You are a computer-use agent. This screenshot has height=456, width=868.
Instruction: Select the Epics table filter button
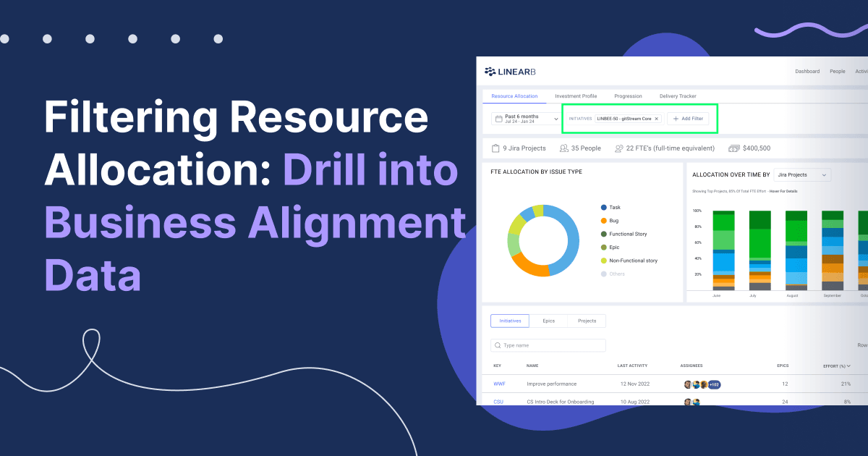click(x=549, y=321)
